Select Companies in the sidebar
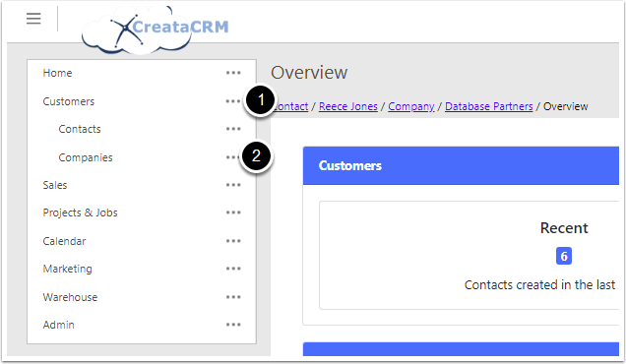Viewport: 626px width, 364px height. click(x=86, y=157)
